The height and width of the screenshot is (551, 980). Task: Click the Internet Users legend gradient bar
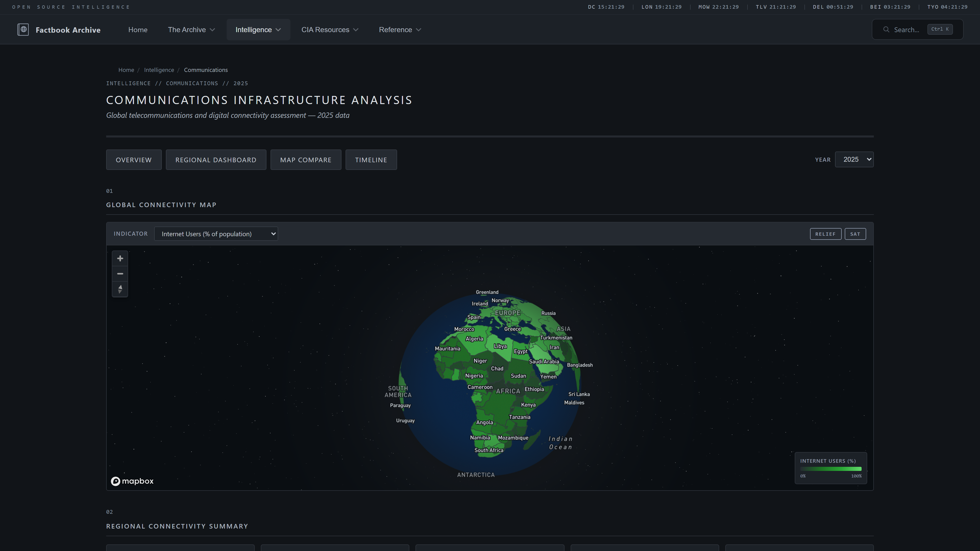click(830, 469)
